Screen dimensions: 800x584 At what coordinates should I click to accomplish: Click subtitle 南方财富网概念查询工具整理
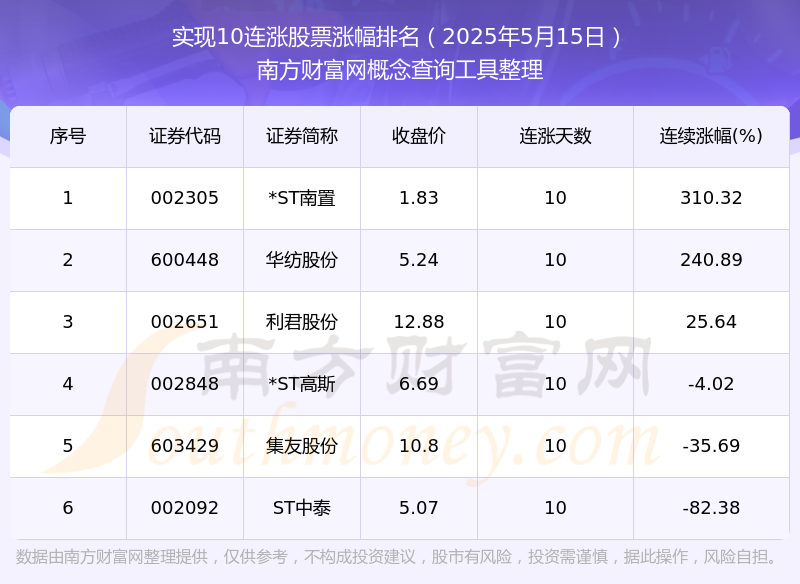[400, 70]
